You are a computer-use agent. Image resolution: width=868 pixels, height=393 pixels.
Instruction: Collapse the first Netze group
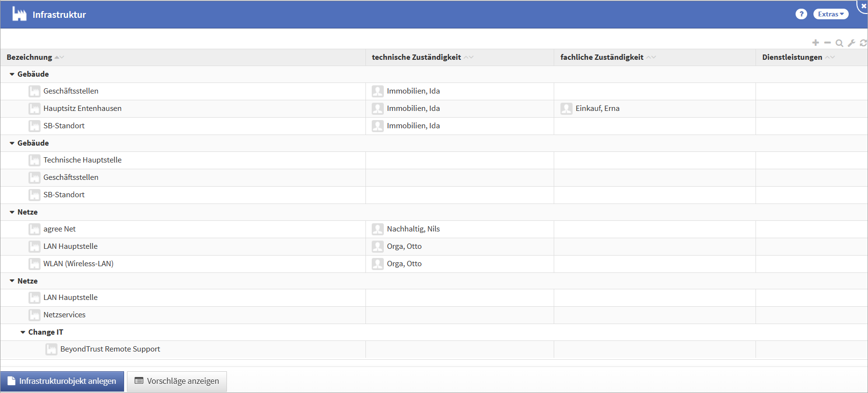12,212
